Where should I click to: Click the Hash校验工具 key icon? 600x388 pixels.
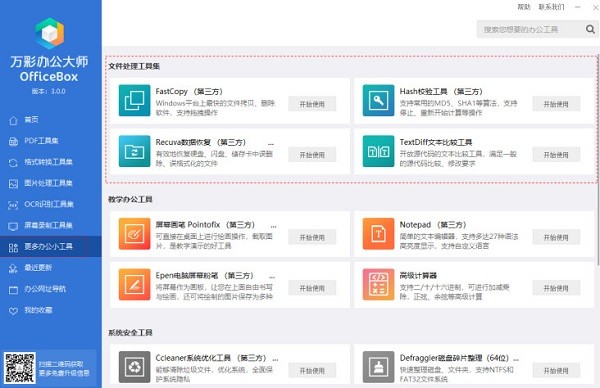pos(378,100)
